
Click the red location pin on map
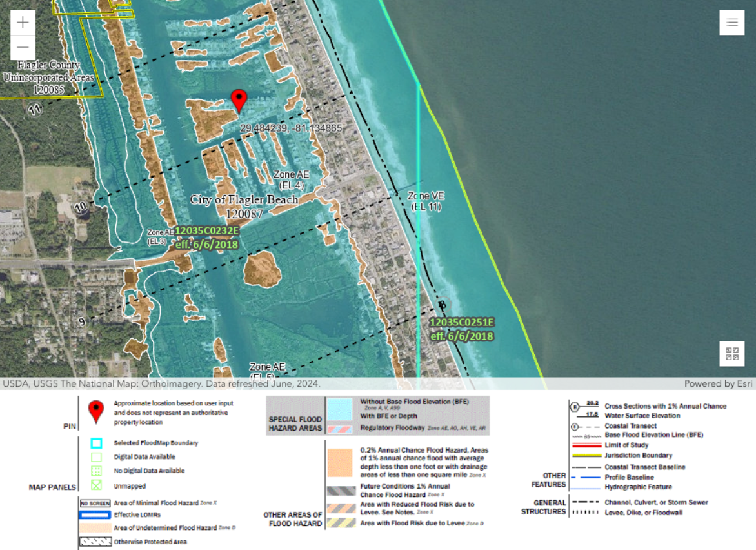[x=239, y=101]
